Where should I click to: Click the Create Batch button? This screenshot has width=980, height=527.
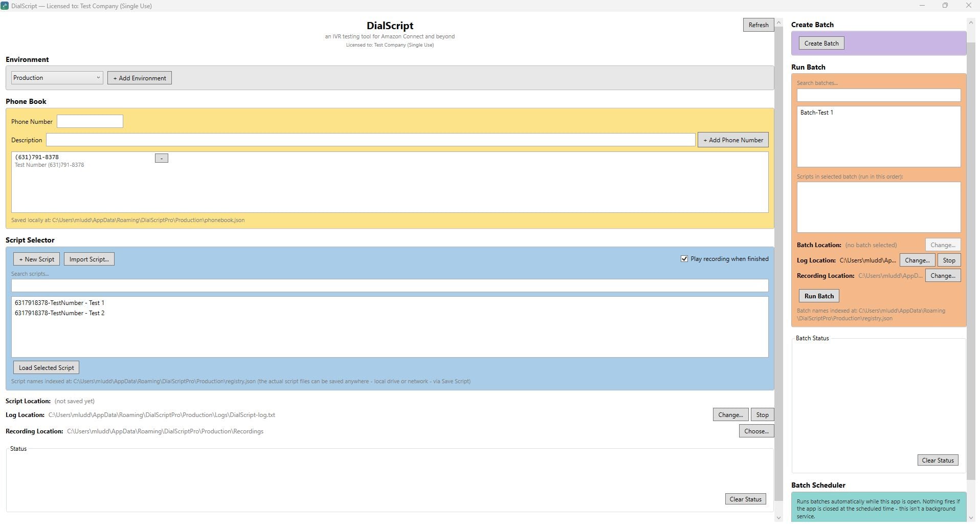pyautogui.click(x=821, y=43)
